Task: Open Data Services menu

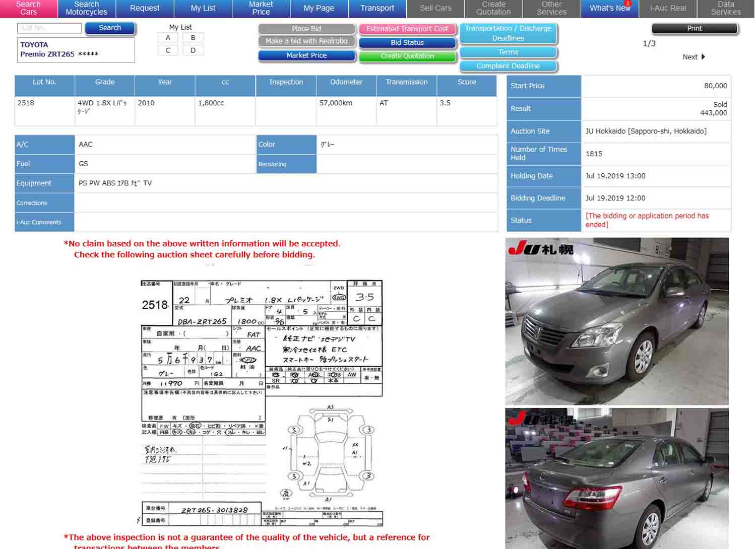Action: click(726, 8)
